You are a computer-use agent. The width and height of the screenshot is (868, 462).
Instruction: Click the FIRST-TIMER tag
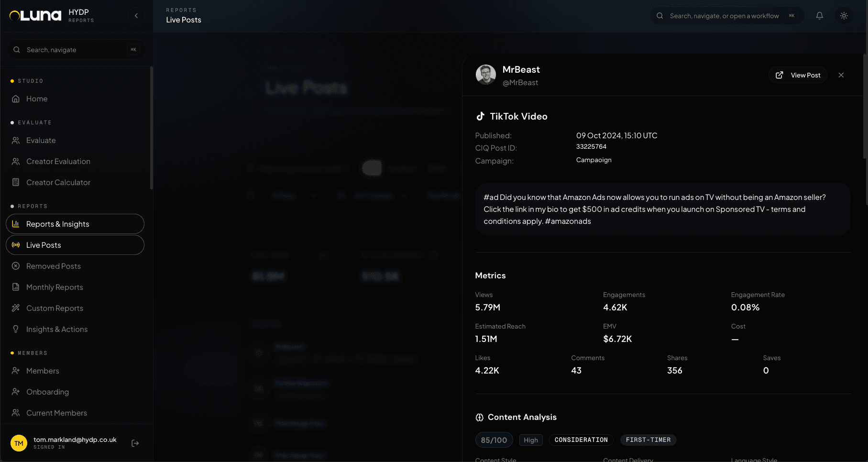(648, 440)
